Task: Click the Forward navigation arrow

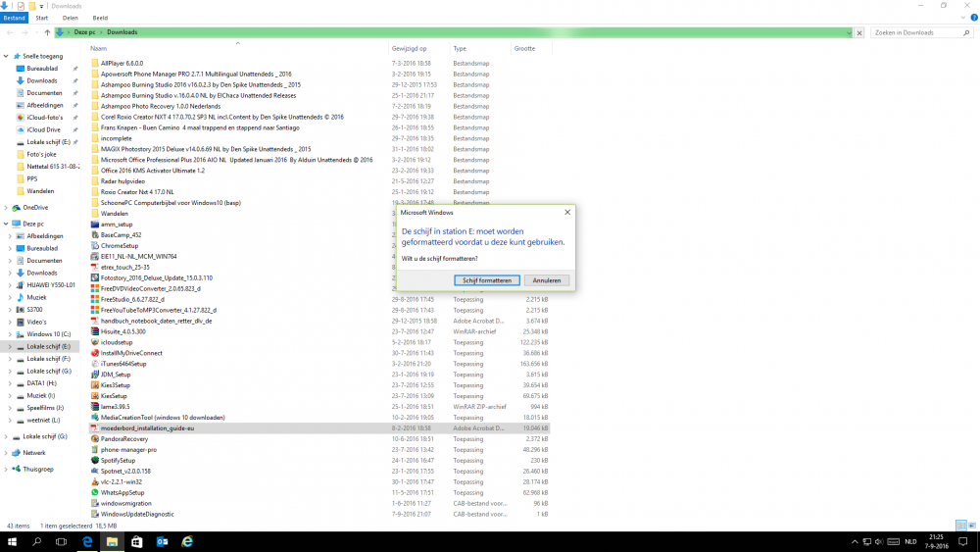Action: pos(24,32)
